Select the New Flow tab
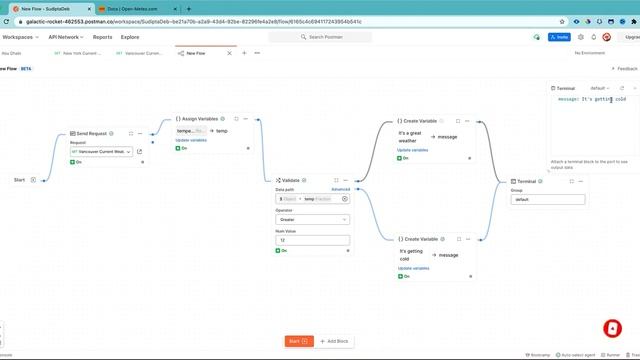Screen dimensions: 640x360 pos(196,53)
